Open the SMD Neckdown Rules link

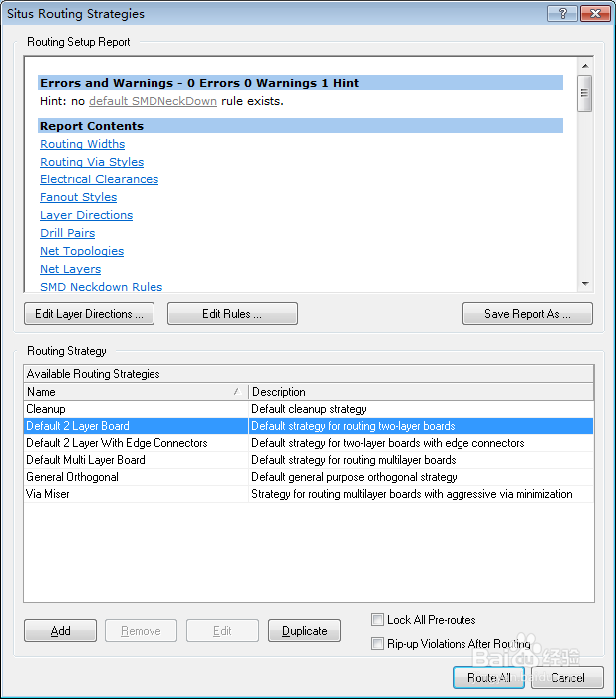click(x=102, y=287)
